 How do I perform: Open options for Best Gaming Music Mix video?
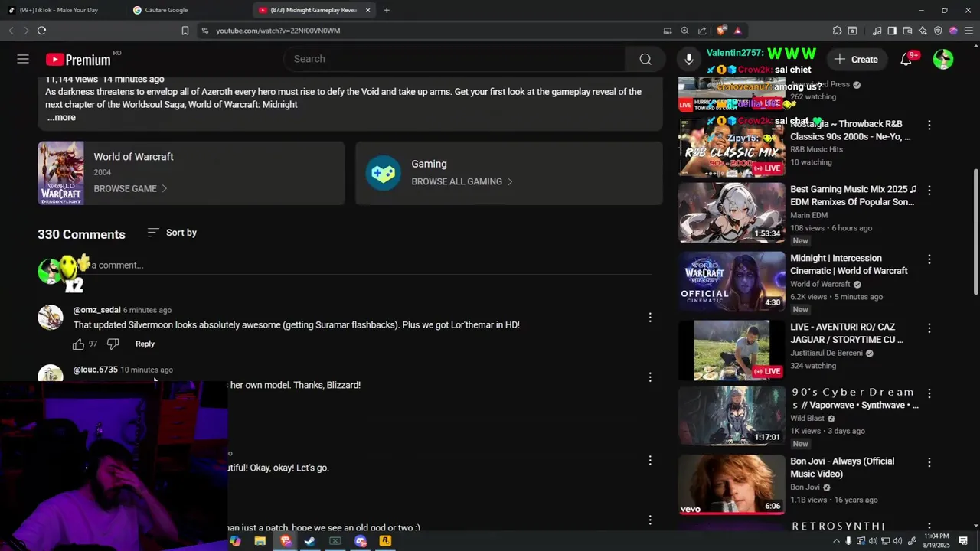pos(929,190)
